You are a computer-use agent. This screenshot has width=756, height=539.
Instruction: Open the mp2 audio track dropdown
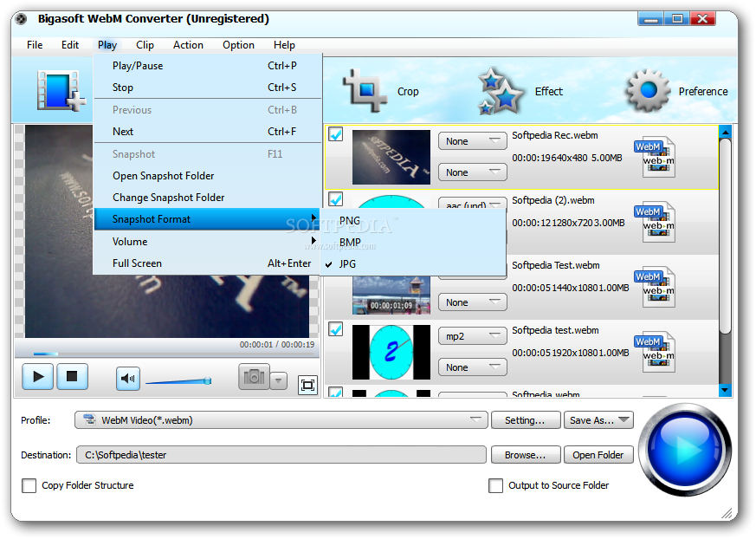coord(473,336)
